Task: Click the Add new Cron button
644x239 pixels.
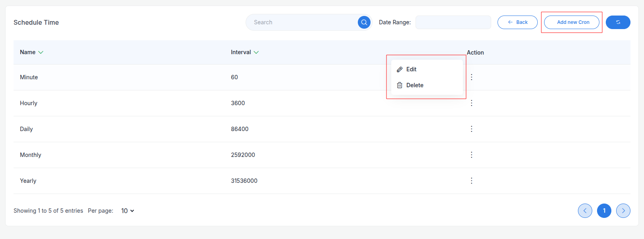Action: 572,22
